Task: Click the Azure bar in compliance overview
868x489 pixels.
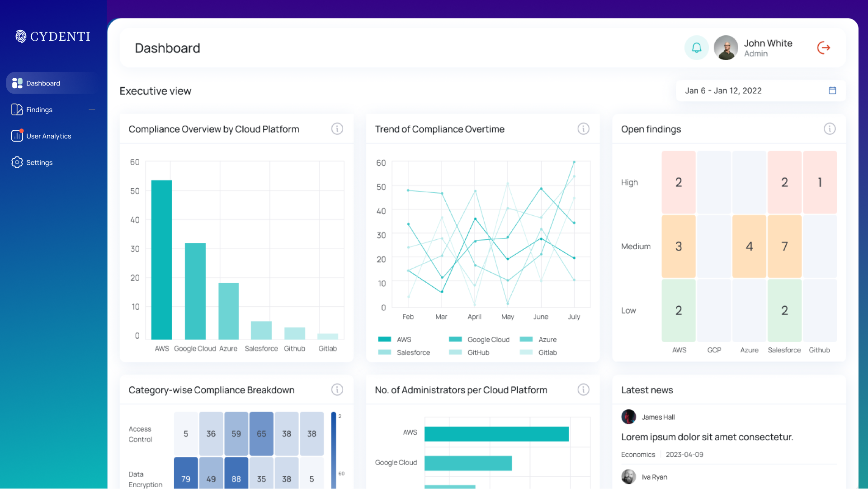Action: (228, 311)
